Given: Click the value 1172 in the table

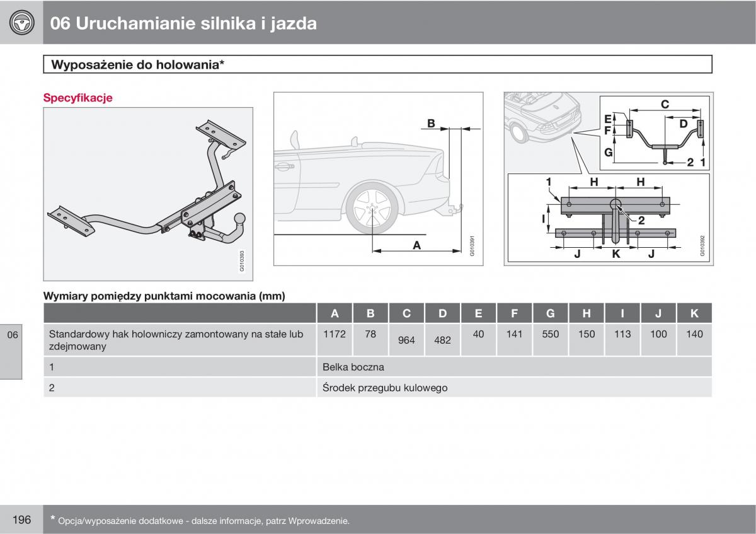Looking at the screenshot, I should click(335, 334).
